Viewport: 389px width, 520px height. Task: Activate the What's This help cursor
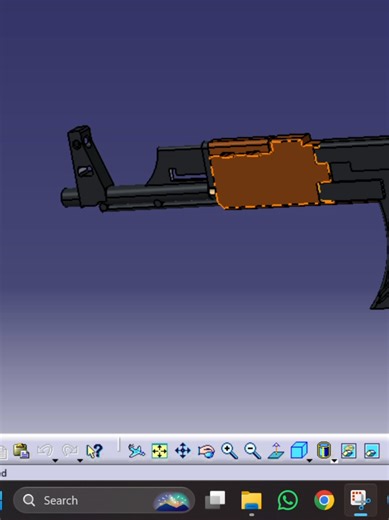pos(94,451)
